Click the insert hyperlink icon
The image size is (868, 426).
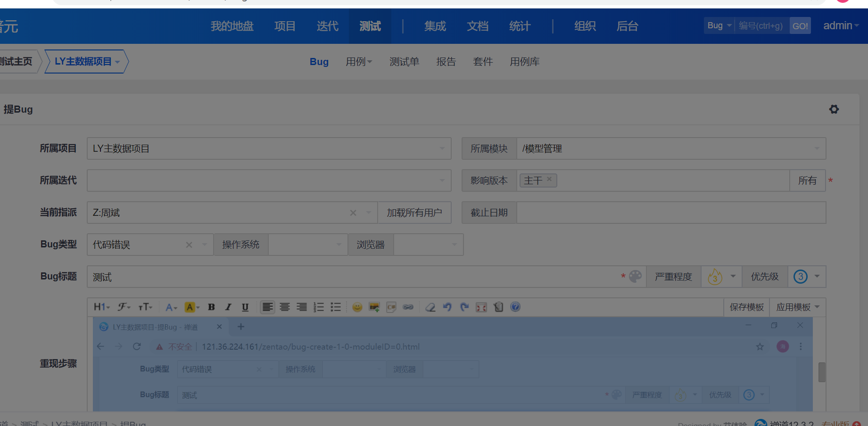(x=408, y=307)
